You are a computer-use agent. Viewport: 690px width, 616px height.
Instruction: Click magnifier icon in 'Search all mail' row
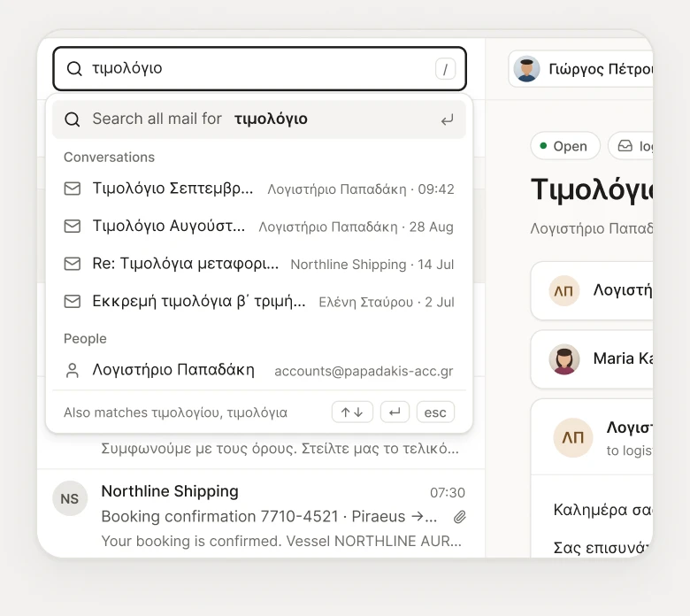(x=73, y=119)
